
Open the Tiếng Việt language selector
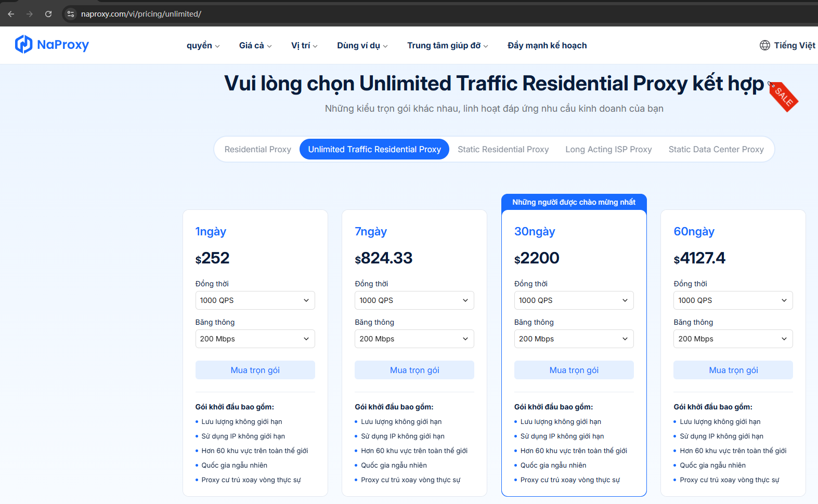(x=795, y=46)
